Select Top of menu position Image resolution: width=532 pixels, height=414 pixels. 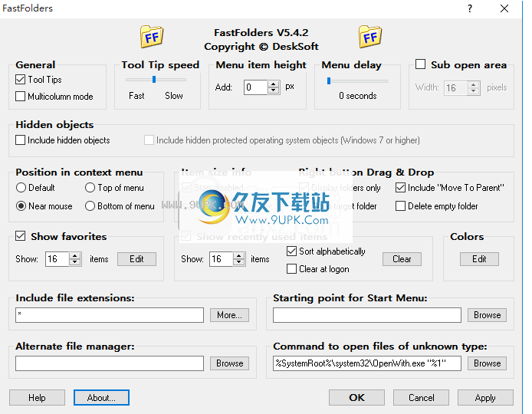point(90,188)
